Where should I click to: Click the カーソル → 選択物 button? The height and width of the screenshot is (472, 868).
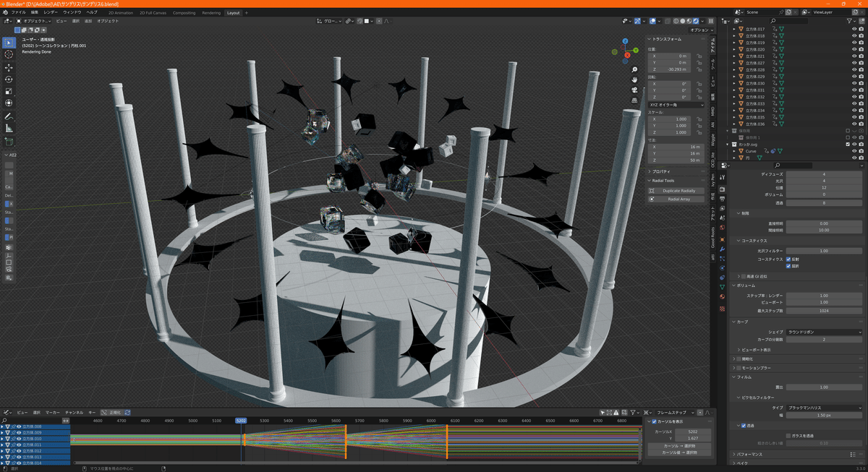pyautogui.click(x=681, y=446)
